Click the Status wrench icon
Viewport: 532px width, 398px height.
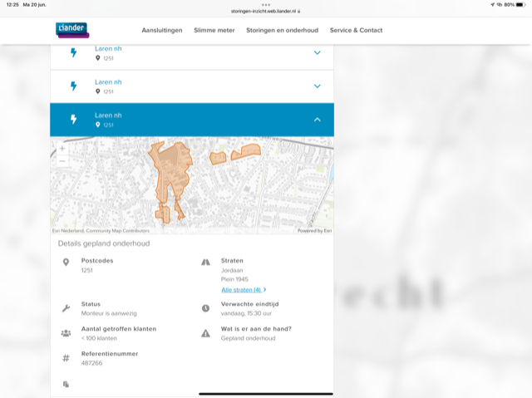pos(66,308)
